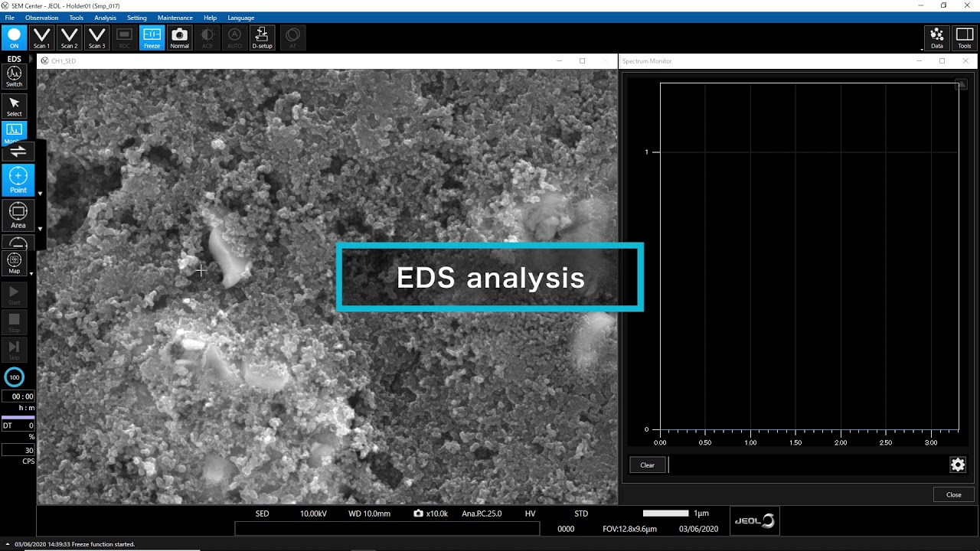Click the Start analysis button
The width and height of the screenshot is (980, 551).
pos(14,295)
